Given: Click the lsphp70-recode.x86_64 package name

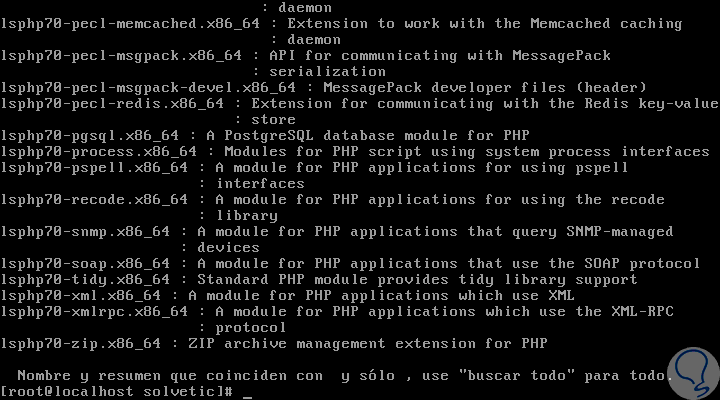Looking at the screenshot, I should (x=95, y=199).
